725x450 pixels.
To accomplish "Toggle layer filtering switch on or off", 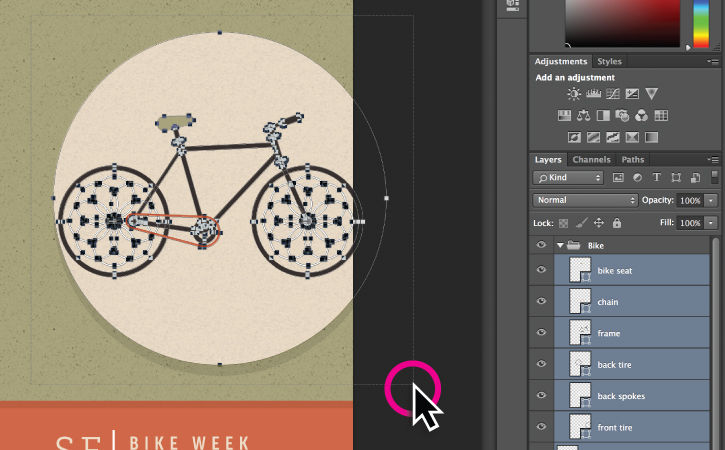I will [714, 177].
